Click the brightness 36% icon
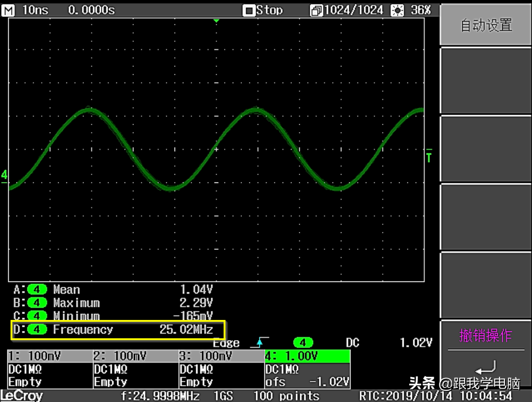The width and height of the screenshot is (532, 402). 397,11
